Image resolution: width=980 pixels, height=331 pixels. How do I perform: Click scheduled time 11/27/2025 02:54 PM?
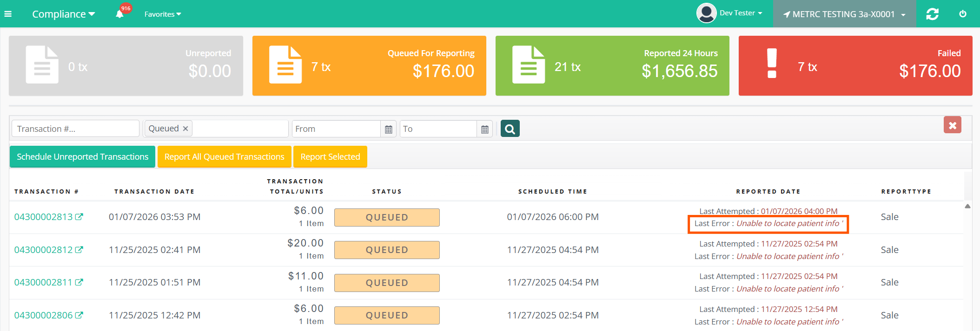coord(553,315)
